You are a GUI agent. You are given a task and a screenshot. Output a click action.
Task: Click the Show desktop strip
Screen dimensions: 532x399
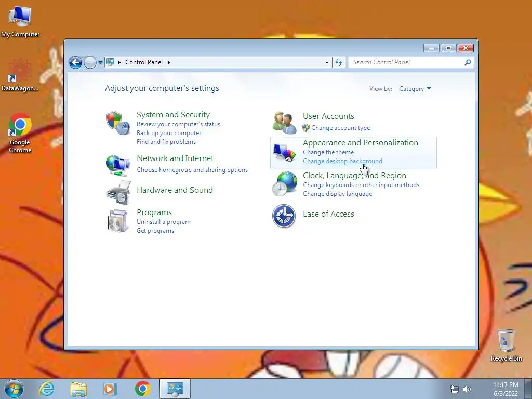[x=528, y=389]
